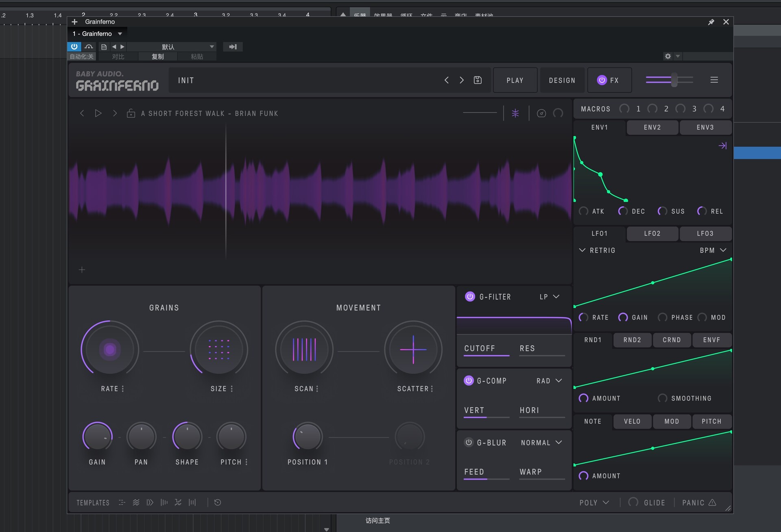Click the PLAY button
The image size is (781, 532).
515,80
